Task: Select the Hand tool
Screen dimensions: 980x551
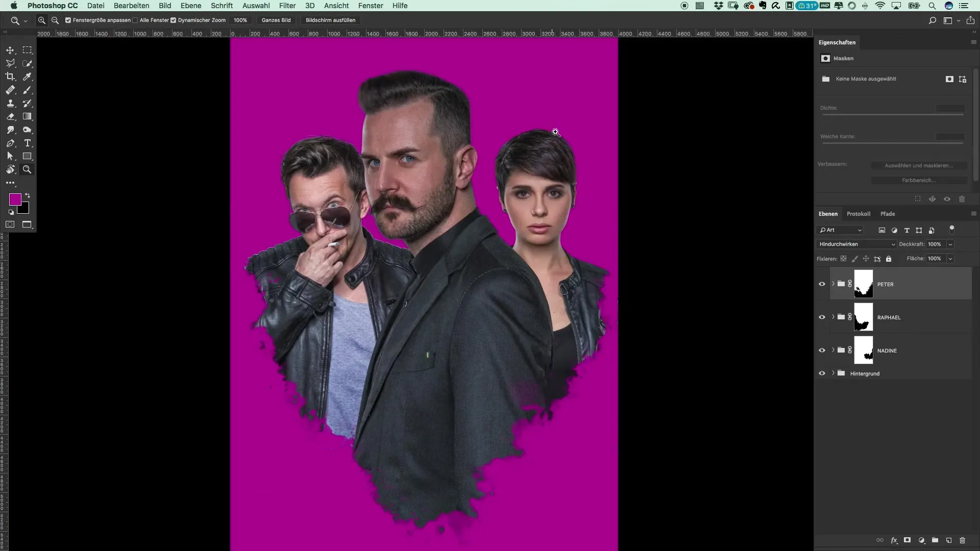Action: pyautogui.click(x=10, y=169)
